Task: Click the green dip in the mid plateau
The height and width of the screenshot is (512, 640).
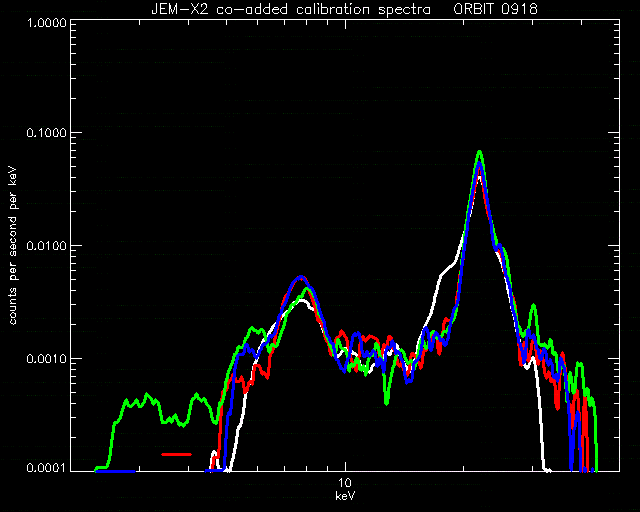Action: pyautogui.click(x=387, y=400)
